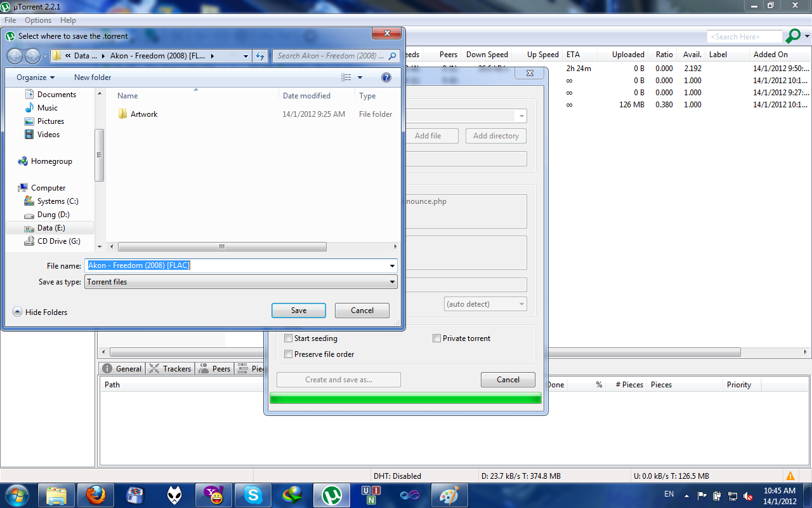Open the (auto detect) piece size dropdown
The height and width of the screenshot is (508, 812).
(485, 304)
